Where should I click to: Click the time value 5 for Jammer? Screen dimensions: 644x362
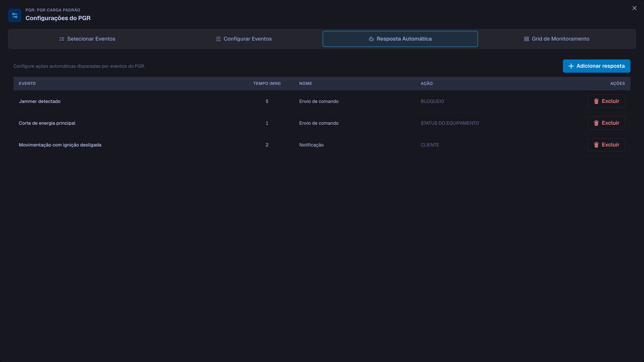coord(267,101)
